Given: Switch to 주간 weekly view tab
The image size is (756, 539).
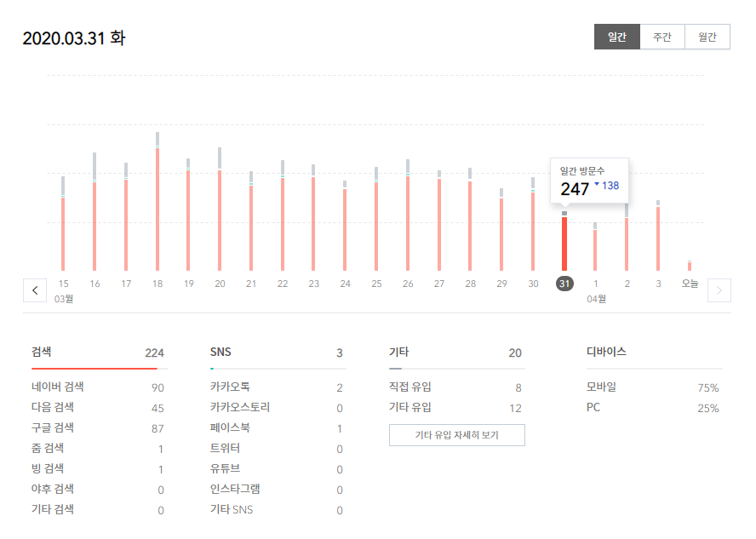Looking at the screenshot, I should pos(662,37).
